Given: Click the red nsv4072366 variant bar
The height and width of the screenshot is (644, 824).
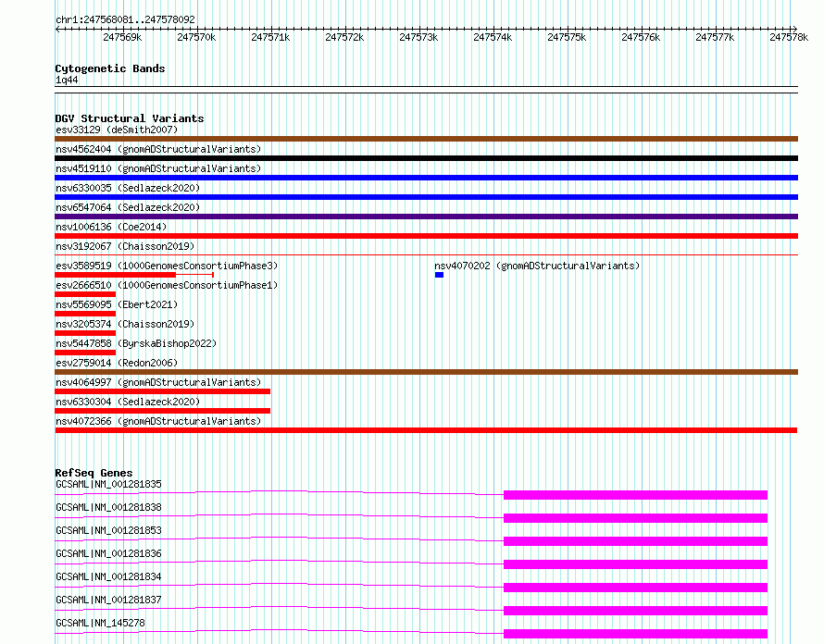Looking at the screenshot, I should [426, 430].
